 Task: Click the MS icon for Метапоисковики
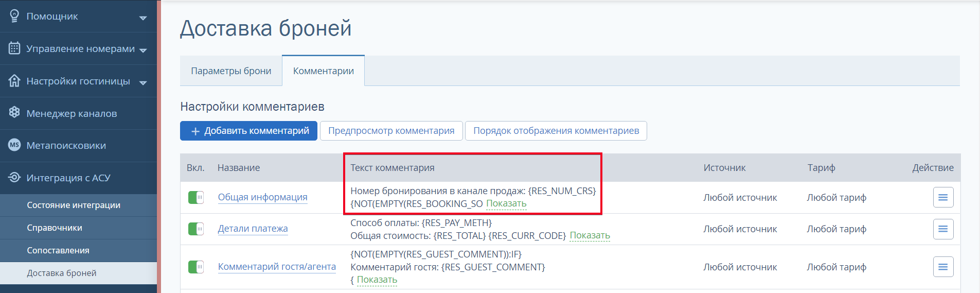click(x=14, y=145)
